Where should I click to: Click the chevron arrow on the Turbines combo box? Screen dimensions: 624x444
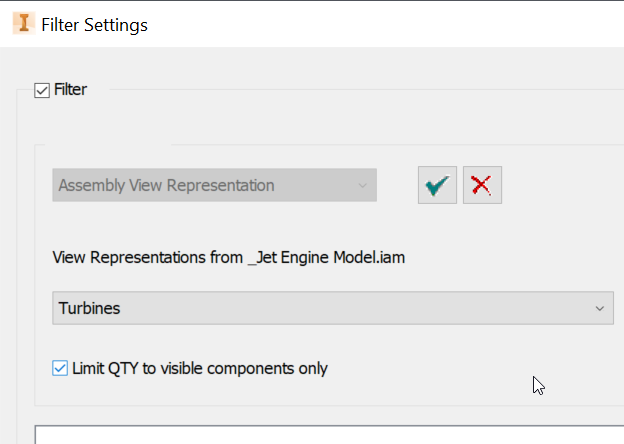[600, 308]
